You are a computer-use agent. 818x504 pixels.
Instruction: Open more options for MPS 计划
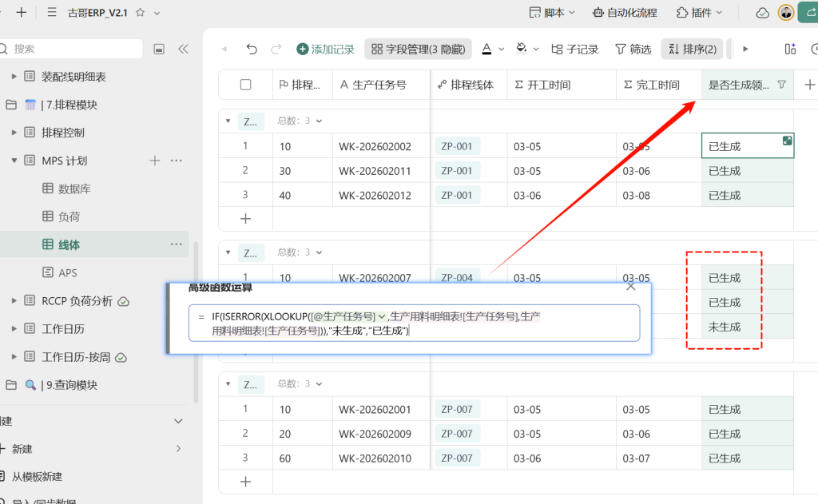point(177,161)
